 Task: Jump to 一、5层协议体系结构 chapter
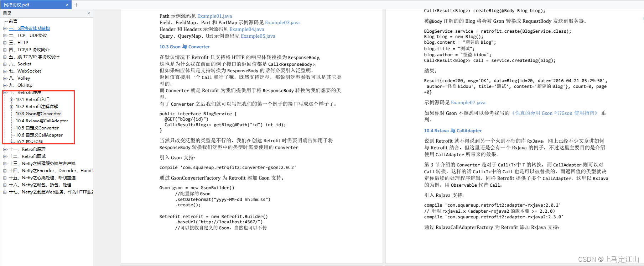pyautogui.click(x=29, y=28)
